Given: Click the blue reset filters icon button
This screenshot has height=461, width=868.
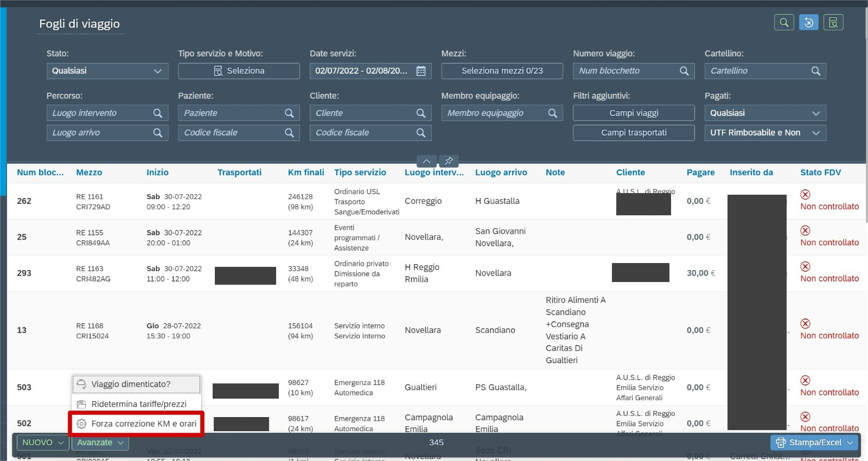Looking at the screenshot, I should point(808,22).
